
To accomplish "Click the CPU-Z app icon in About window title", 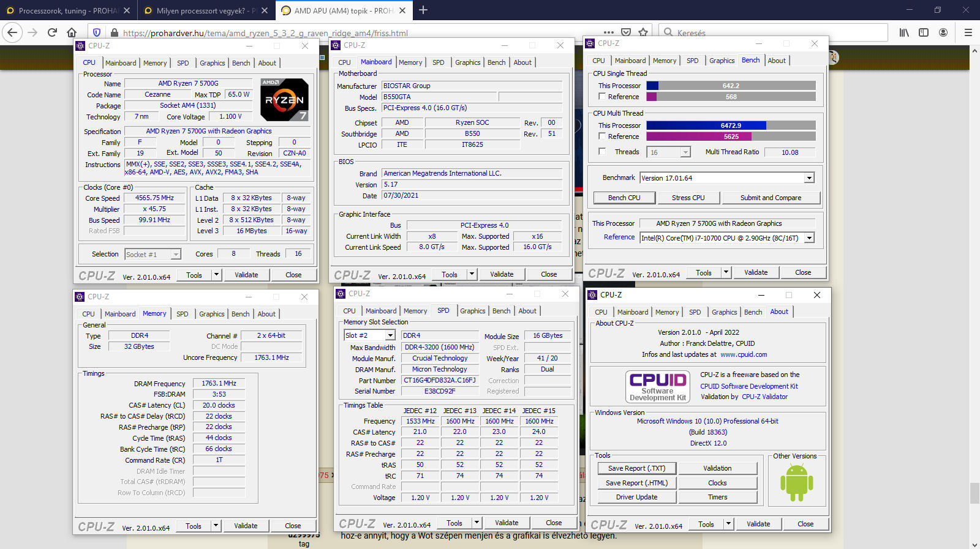I will point(592,295).
